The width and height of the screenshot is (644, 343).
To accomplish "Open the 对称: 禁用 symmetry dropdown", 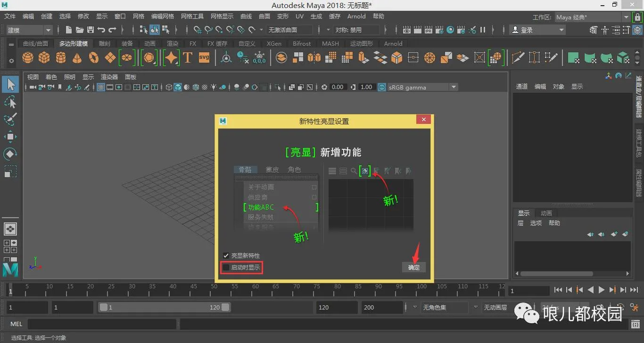I will coord(355,30).
